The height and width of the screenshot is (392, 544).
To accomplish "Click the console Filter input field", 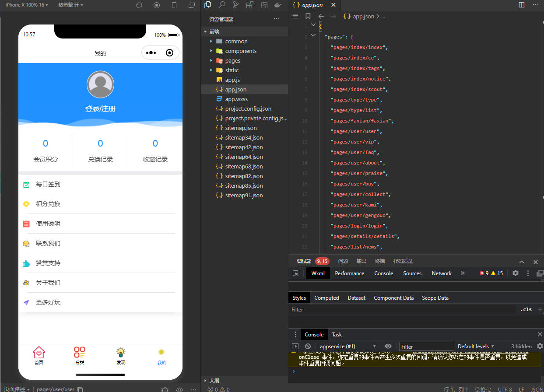I will tap(426, 346).
